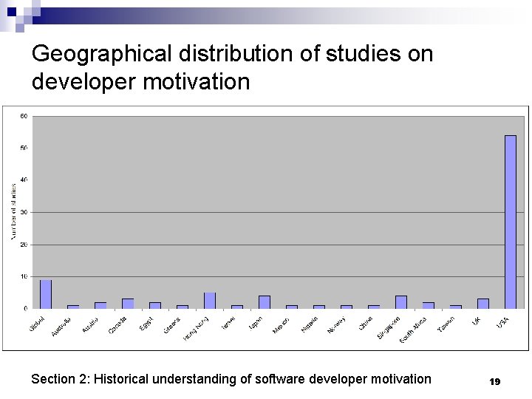Viewport: 532px width, 399px height.
Task: Click the 'Canada' x-axis label
Action: pyautogui.click(x=117, y=325)
